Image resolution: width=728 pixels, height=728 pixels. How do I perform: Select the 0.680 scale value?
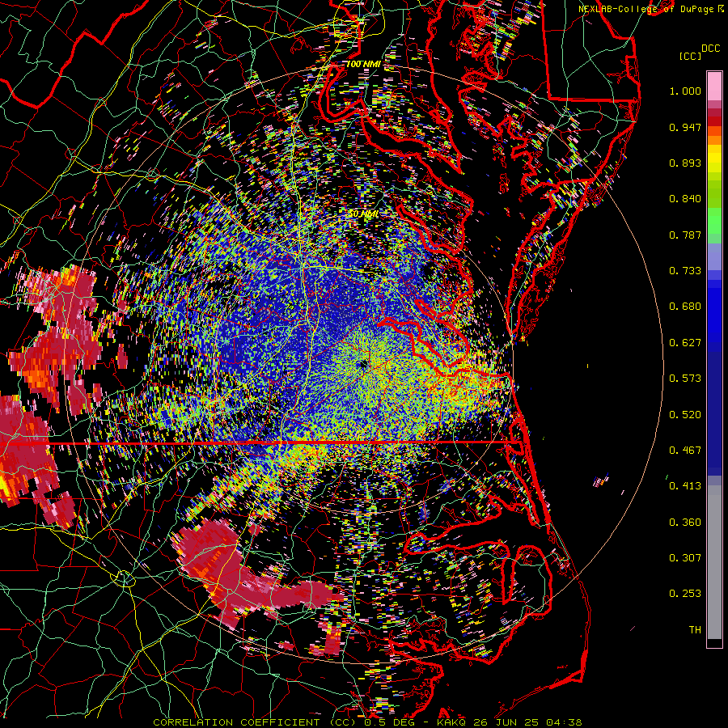[x=685, y=307]
